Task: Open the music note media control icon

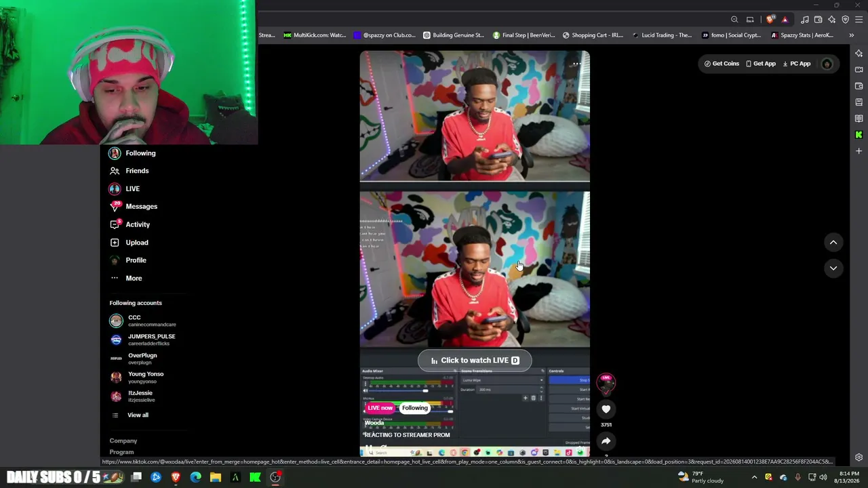Action: click(805, 20)
